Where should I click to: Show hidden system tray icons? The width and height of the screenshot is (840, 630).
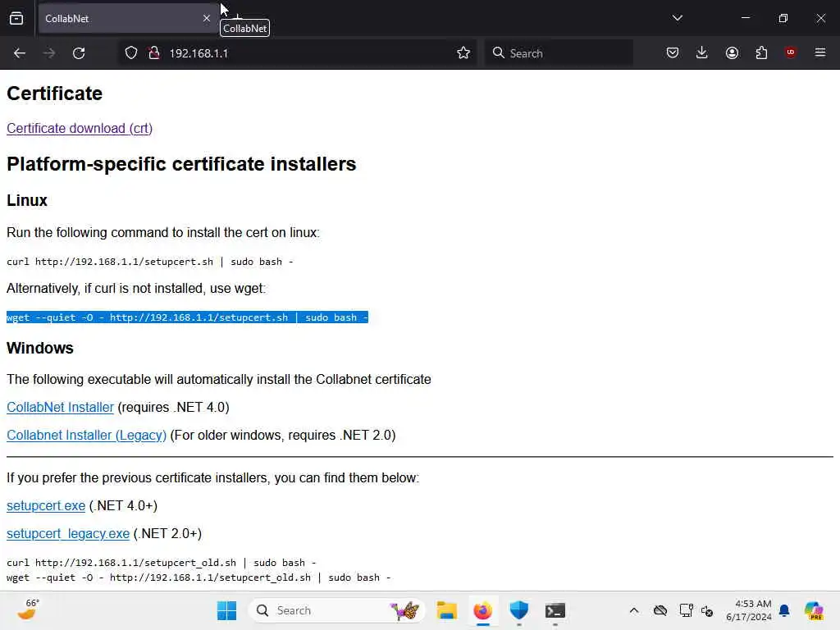pyautogui.click(x=634, y=610)
